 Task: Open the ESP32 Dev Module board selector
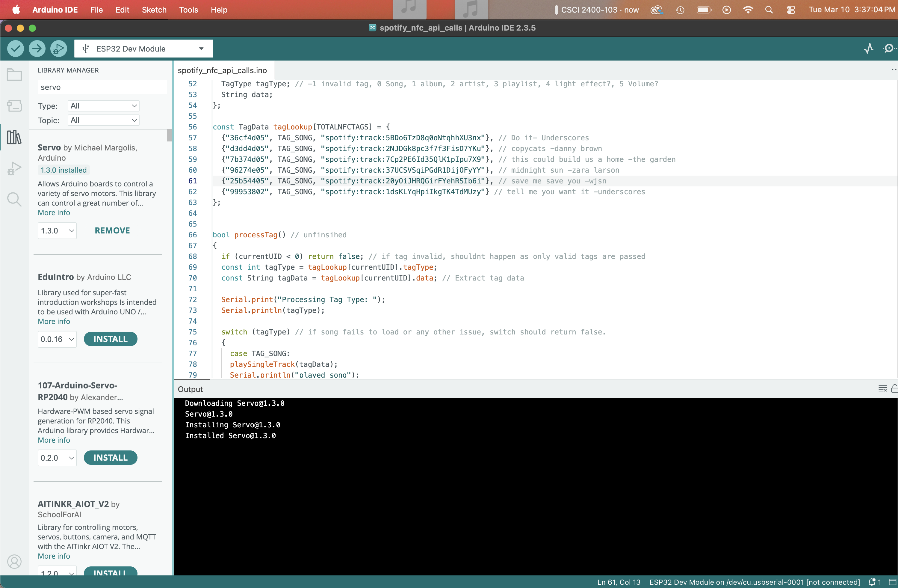143,48
